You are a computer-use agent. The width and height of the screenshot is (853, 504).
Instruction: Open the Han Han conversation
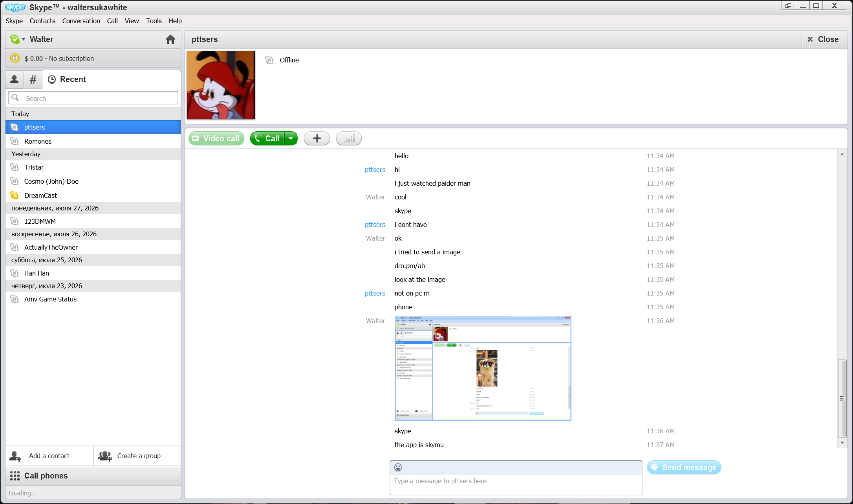(93, 273)
